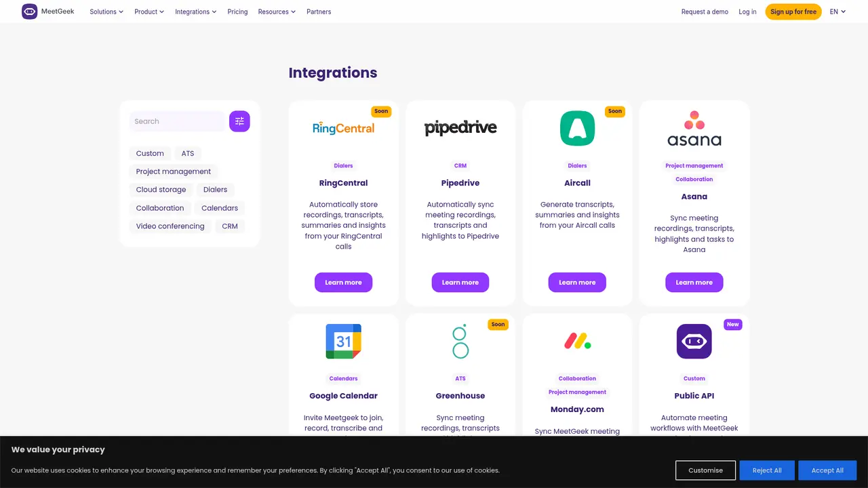Viewport: 868px width, 488px height.
Task: Click the Aircall green logo
Action: (x=577, y=128)
